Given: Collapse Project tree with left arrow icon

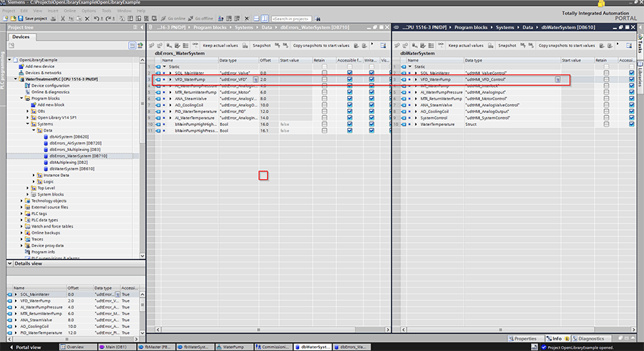Looking at the screenshot, I should pyautogui.click(x=142, y=27).
